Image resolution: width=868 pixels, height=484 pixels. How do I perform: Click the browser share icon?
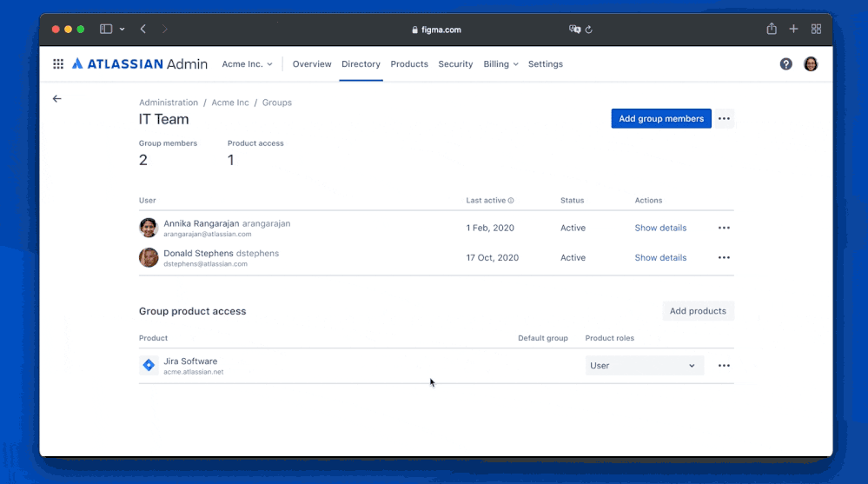click(x=772, y=29)
